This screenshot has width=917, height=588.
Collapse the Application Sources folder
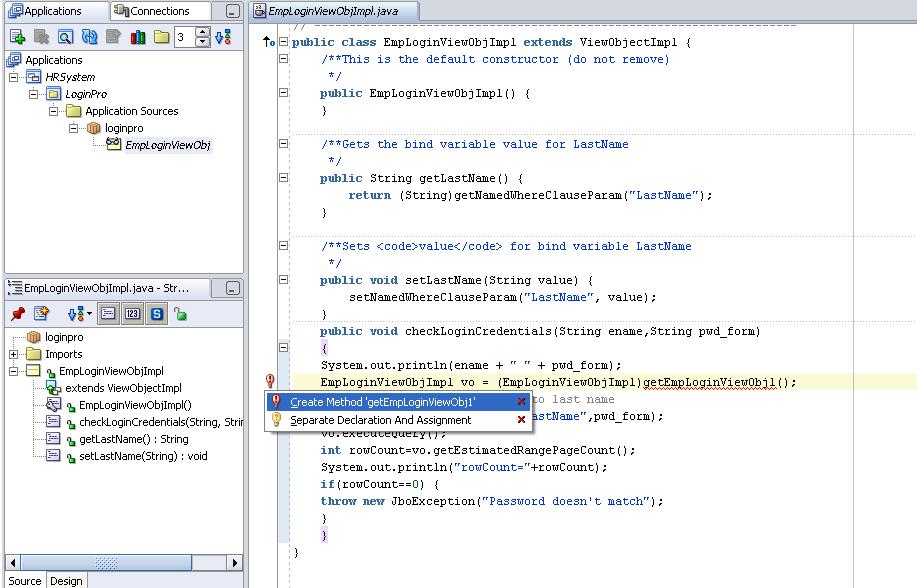pyautogui.click(x=53, y=111)
